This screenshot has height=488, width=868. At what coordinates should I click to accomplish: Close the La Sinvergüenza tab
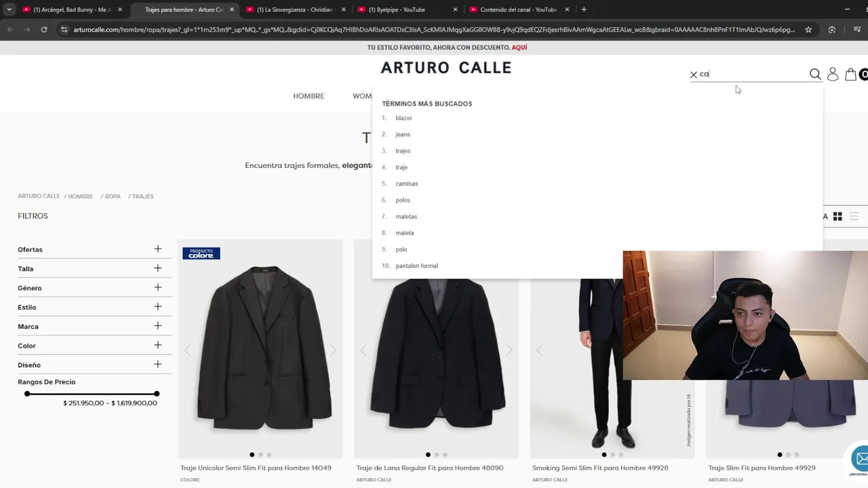coord(344,9)
